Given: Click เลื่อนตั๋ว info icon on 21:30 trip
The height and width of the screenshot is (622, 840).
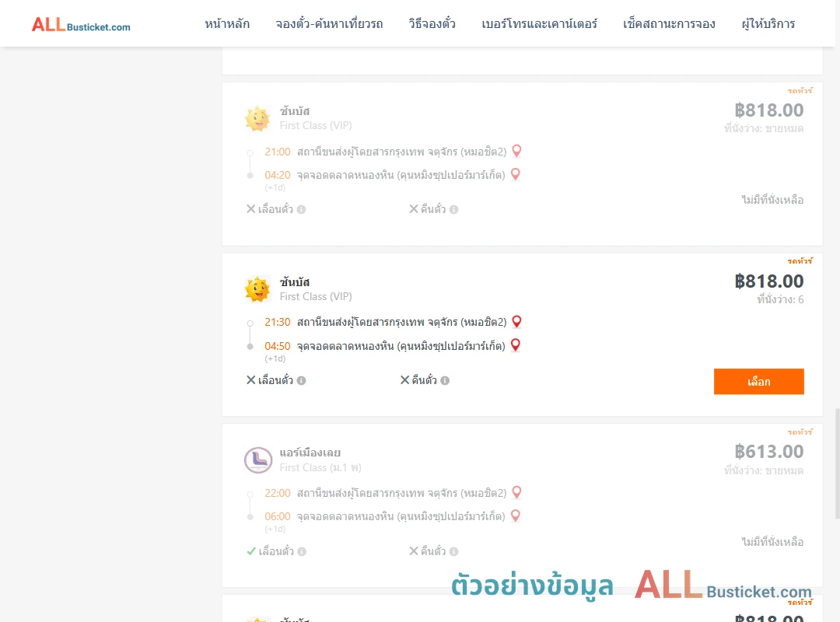Looking at the screenshot, I should tap(302, 380).
